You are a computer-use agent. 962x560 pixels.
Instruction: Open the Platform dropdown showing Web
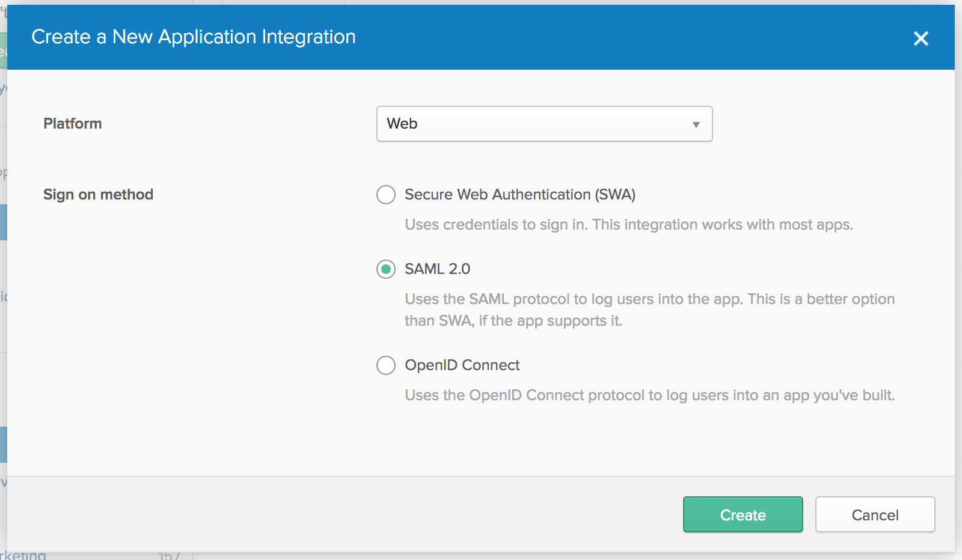coord(544,124)
